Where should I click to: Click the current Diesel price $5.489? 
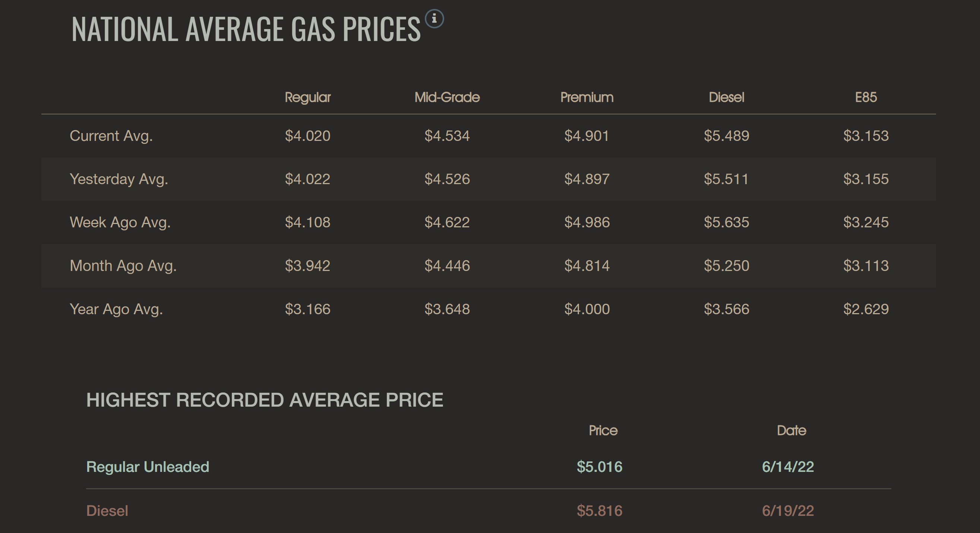[726, 136]
